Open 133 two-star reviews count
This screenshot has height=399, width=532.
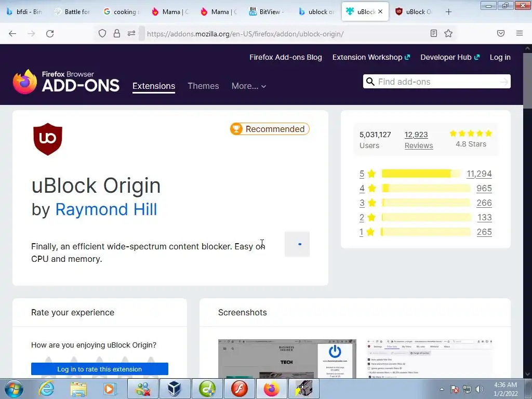pos(485,218)
